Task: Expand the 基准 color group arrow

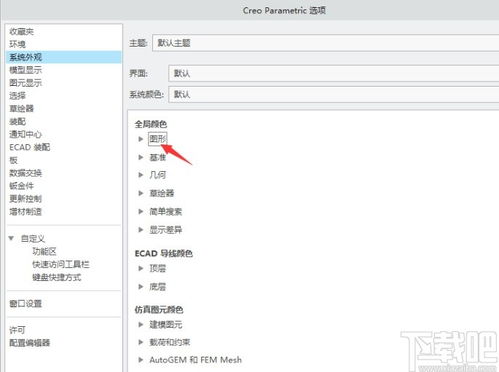Action: click(141, 157)
